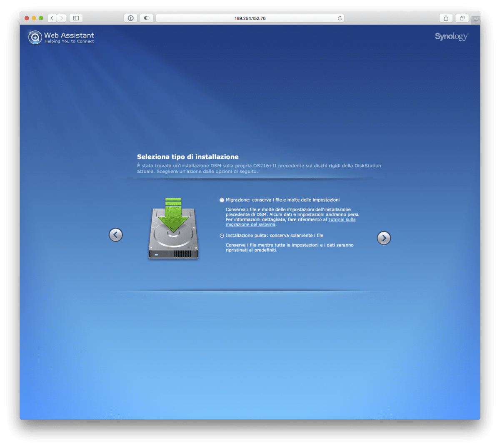
Task: Select the Migrazione radio option
Action: point(222,200)
